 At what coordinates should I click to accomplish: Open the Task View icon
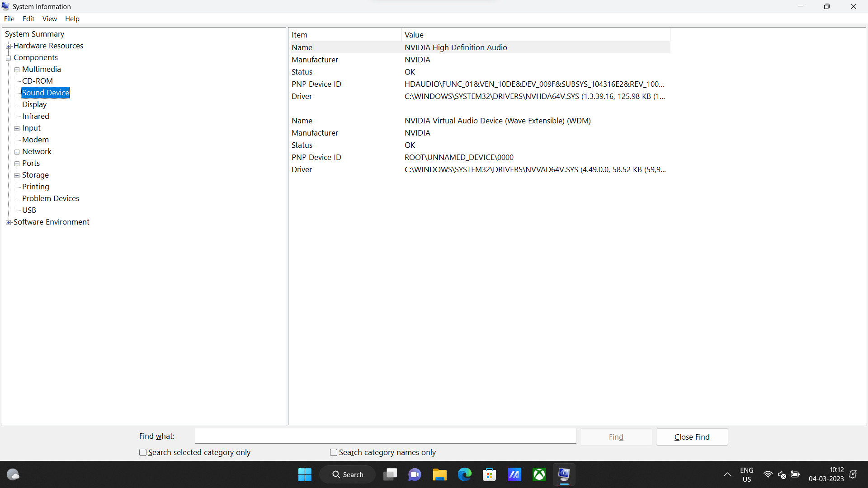[390, 474]
